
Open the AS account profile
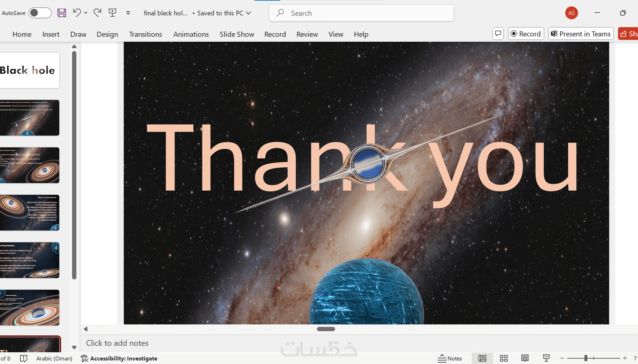572,13
